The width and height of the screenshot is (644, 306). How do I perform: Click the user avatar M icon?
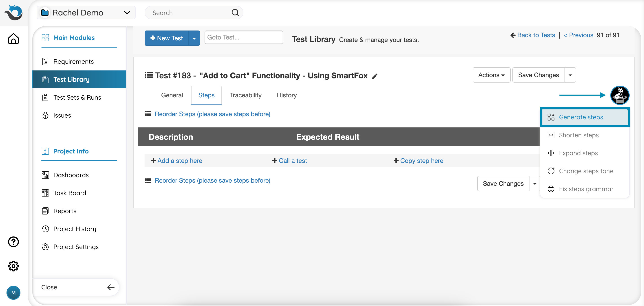(13, 293)
